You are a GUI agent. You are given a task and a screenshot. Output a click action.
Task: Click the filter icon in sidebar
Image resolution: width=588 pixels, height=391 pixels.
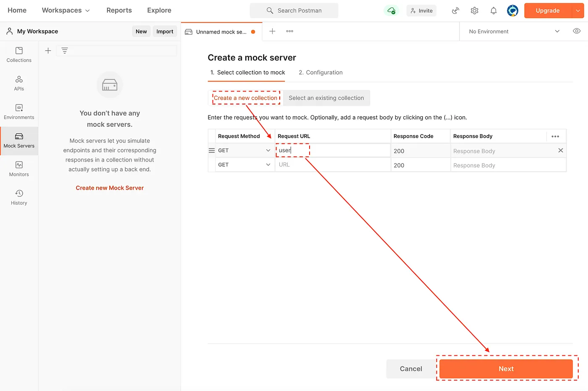65,50
